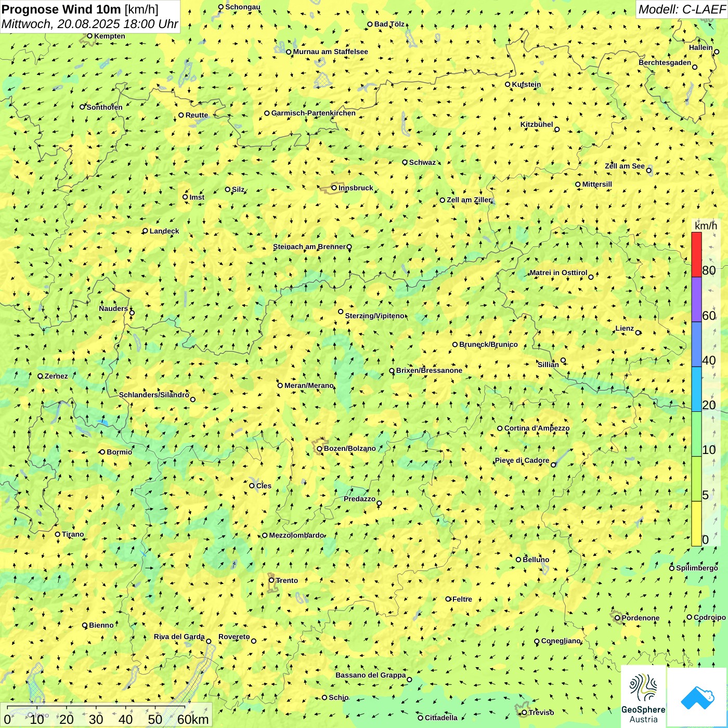Click the Berchtesgaden city label
The image size is (728, 728).
tap(665, 62)
